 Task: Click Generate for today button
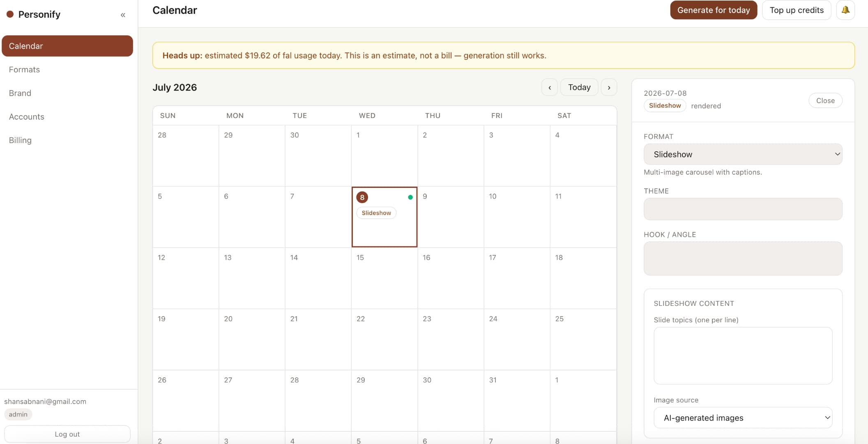(714, 10)
